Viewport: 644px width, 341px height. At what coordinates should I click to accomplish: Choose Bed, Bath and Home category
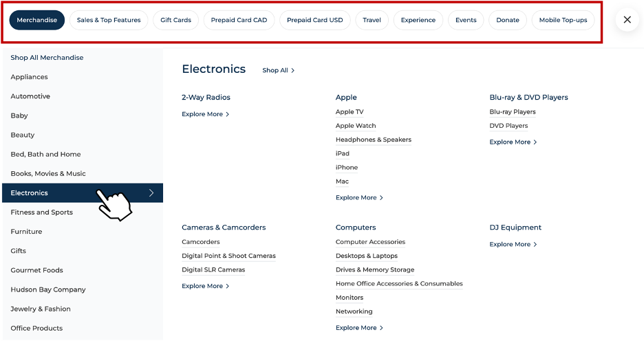45,154
